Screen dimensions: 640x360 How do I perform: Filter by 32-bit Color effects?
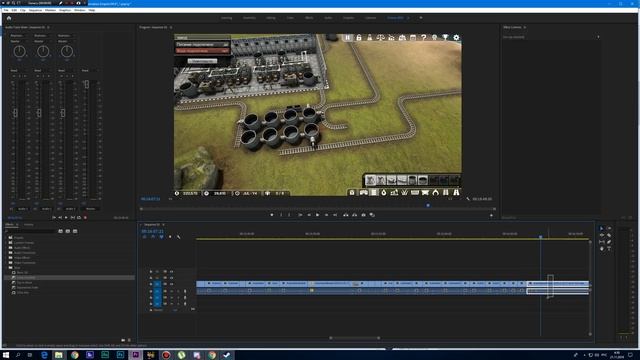(68, 231)
